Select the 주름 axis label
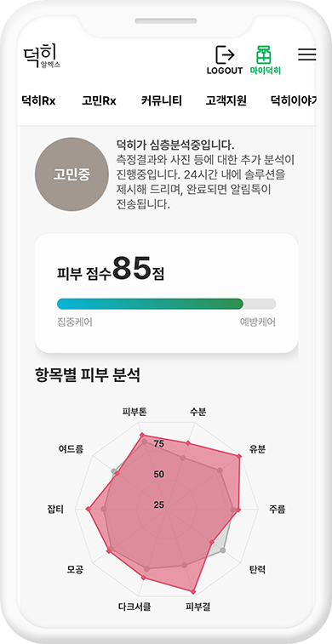 click(x=277, y=510)
